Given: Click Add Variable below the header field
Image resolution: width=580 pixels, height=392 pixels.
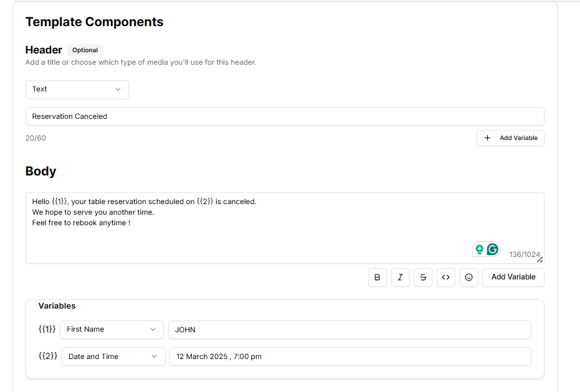Looking at the screenshot, I should [x=510, y=138].
